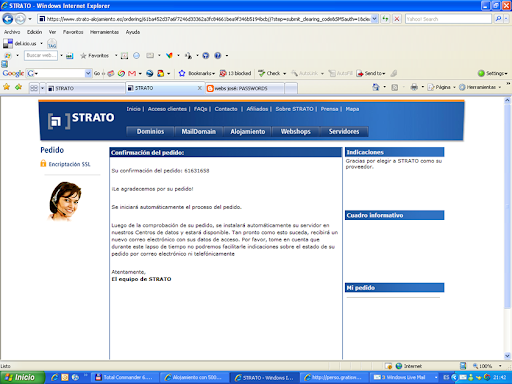
Task: Click the customer support woman photo
Action: [66, 201]
